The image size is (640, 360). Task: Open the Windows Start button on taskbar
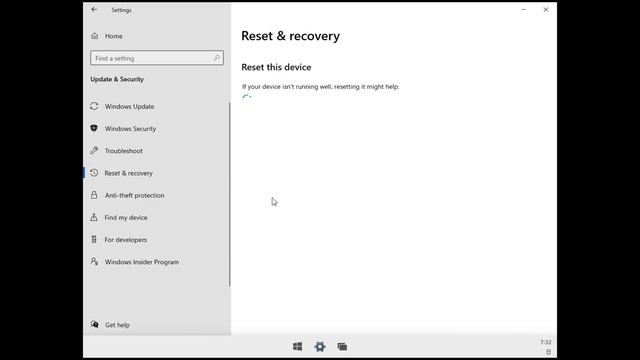coord(298,347)
